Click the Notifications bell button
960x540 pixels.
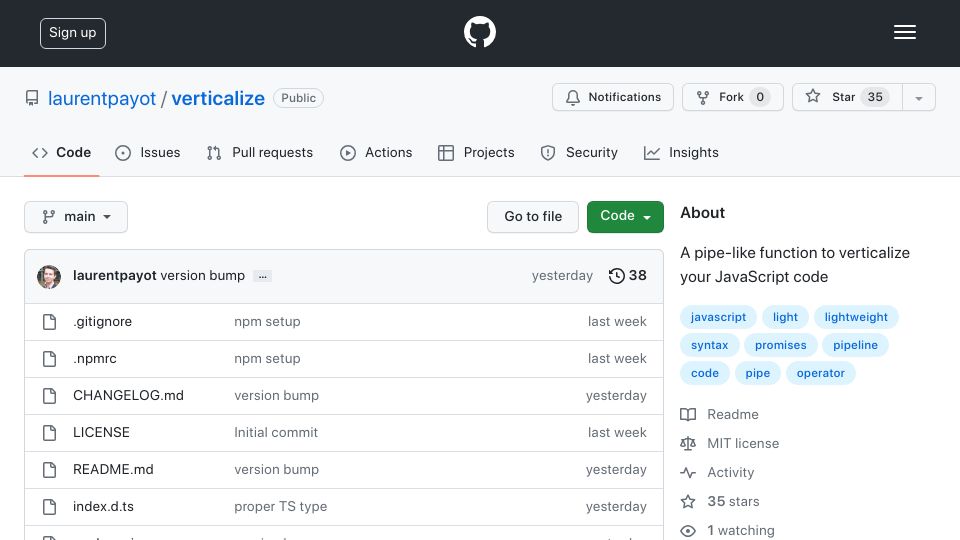tap(613, 97)
